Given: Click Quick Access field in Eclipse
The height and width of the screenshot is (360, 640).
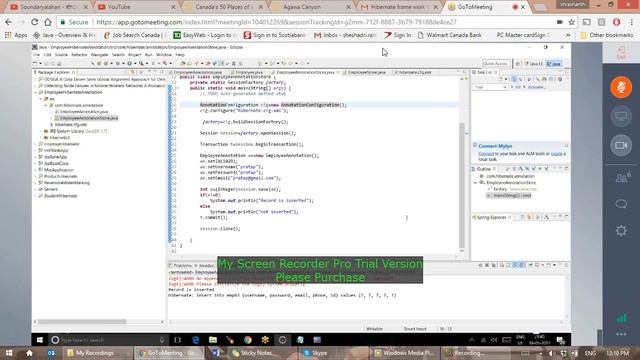Looking at the screenshot, I should [496, 64].
